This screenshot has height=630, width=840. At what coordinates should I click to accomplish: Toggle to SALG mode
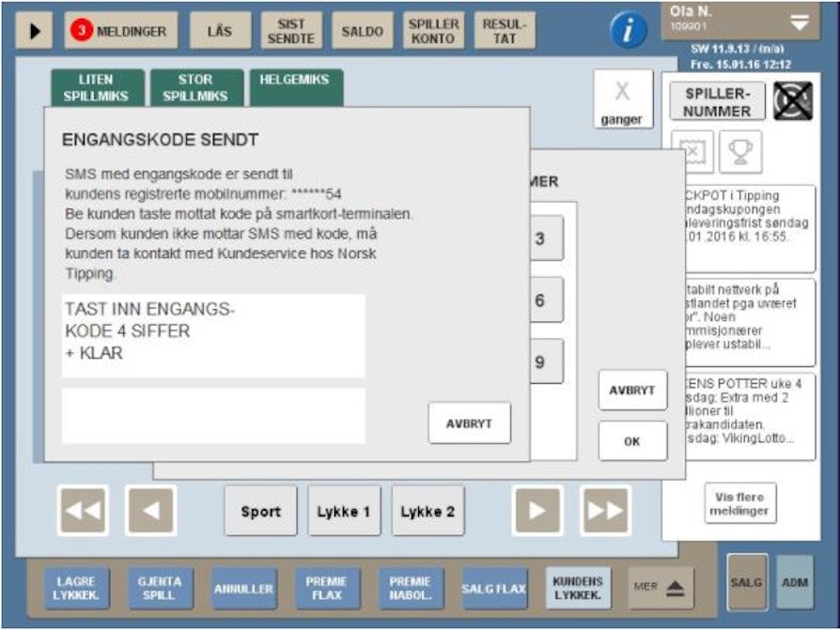click(746, 582)
